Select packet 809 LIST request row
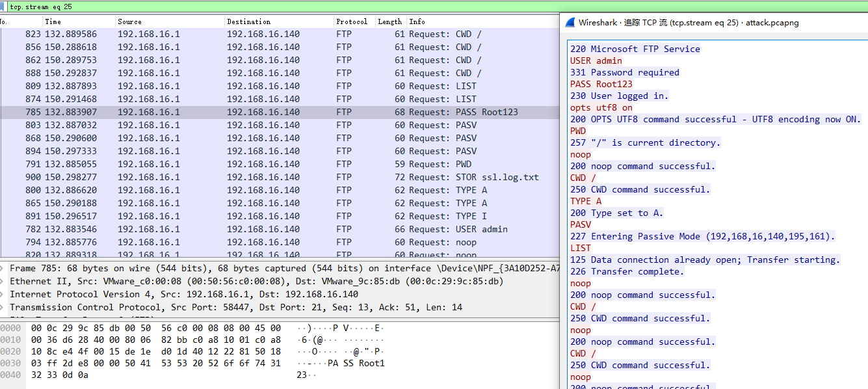Viewport: 868px width, 389px height. point(280,86)
